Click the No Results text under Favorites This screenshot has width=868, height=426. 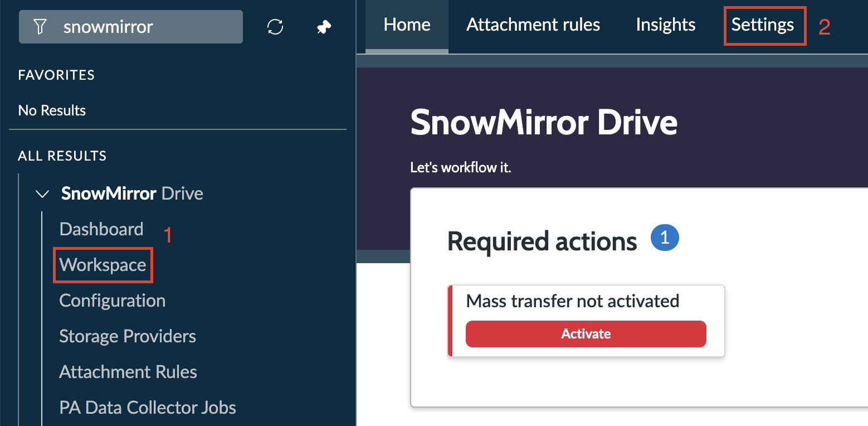[52, 110]
